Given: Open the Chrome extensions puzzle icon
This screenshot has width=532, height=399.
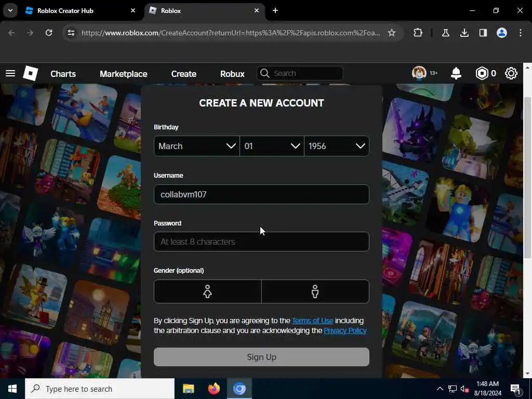Looking at the screenshot, I should 418,33.
